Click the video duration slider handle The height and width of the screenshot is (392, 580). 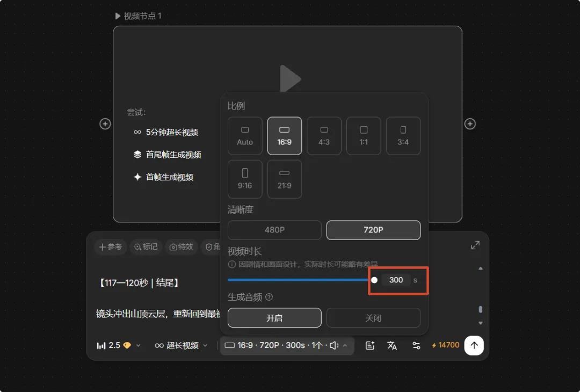[x=374, y=280]
